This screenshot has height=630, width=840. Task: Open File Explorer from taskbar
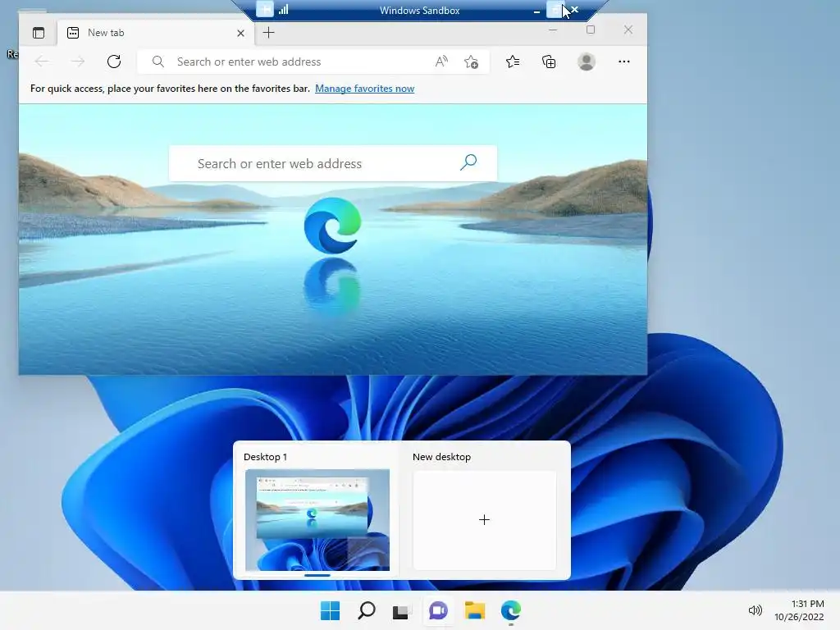pyautogui.click(x=475, y=610)
